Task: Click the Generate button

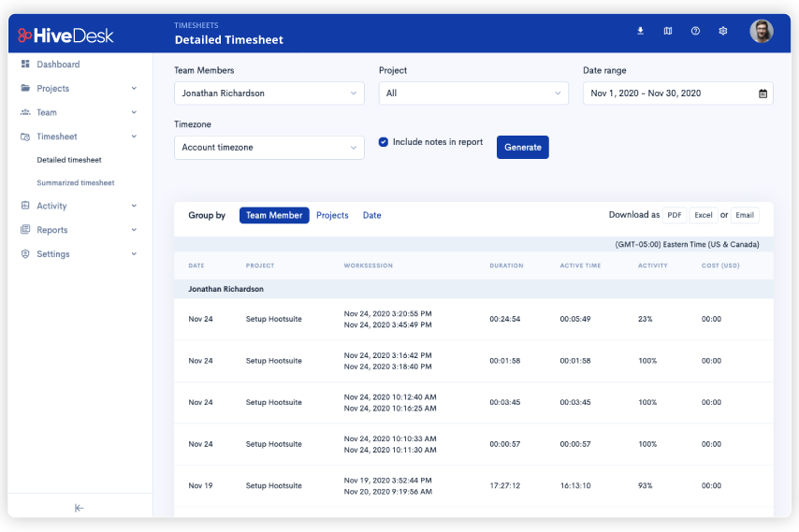Action: (x=523, y=147)
